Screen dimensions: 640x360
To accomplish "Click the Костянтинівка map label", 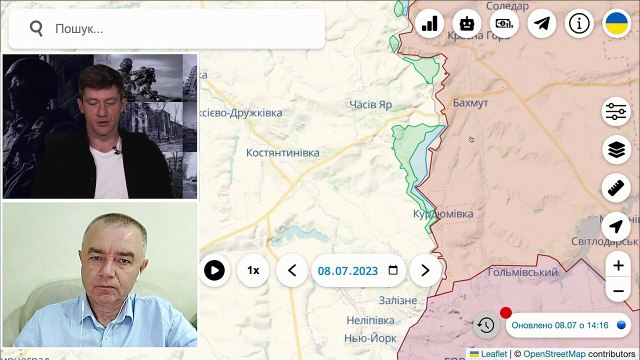I will (x=282, y=153).
